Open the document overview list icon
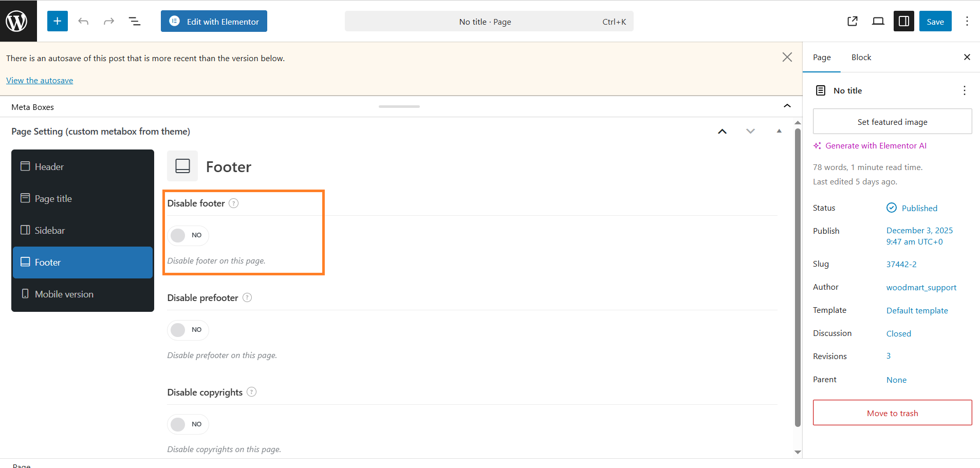Screen dimensions: 980x468 click(134, 21)
